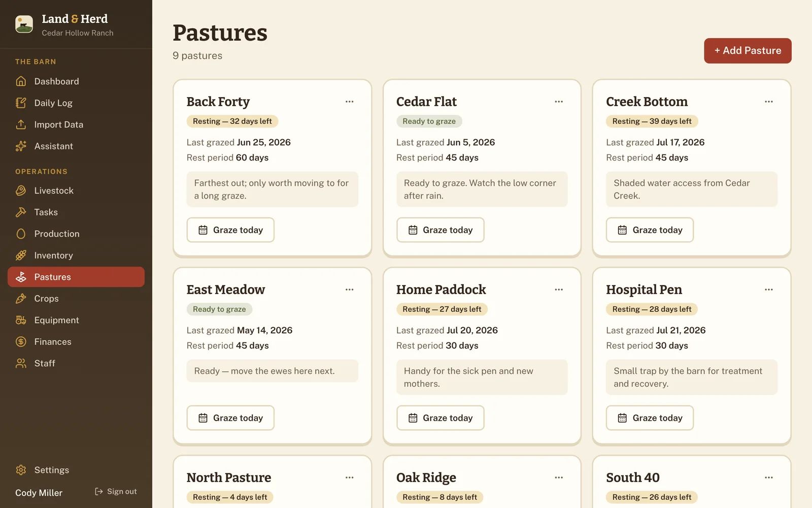Open Equipment in the sidebar
Image resolution: width=812 pixels, height=508 pixels.
click(x=76, y=320)
